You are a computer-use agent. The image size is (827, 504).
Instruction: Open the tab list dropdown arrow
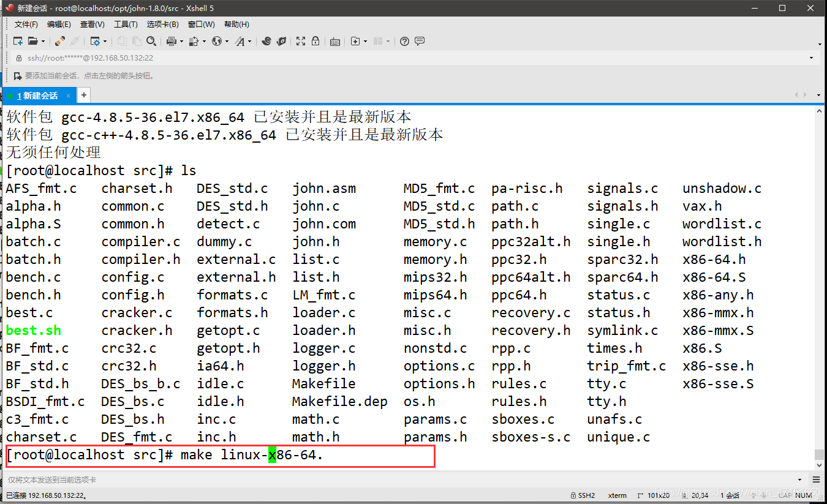click(819, 96)
